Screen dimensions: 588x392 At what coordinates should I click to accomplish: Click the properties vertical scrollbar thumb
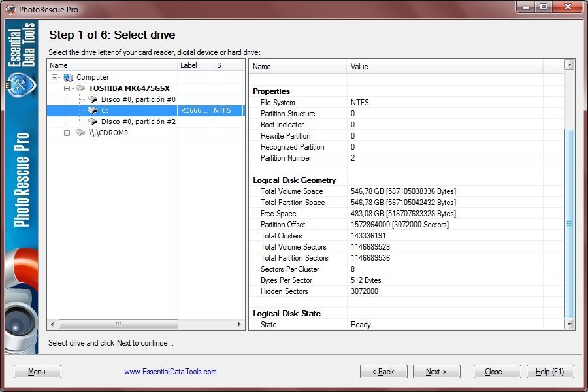pyautogui.click(x=569, y=223)
